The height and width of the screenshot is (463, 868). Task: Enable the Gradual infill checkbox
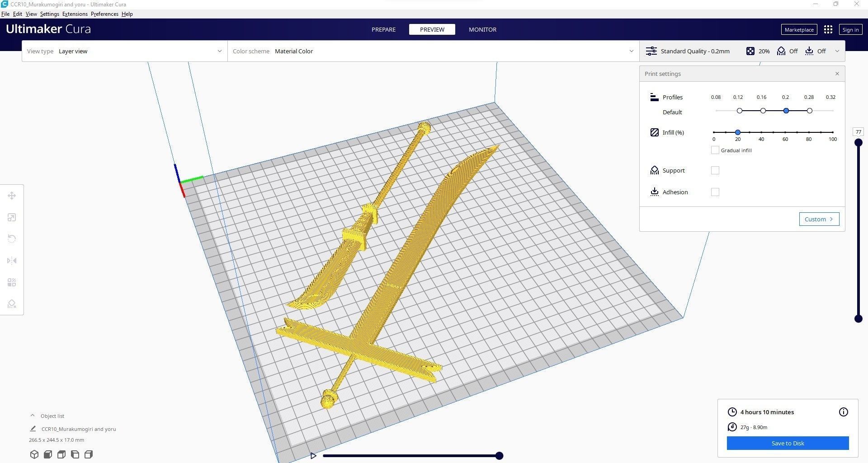tap(715, 150)
